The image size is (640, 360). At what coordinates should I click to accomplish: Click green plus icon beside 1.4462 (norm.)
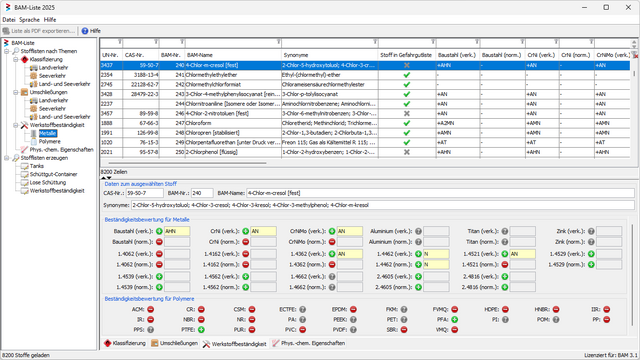(418, 264)
